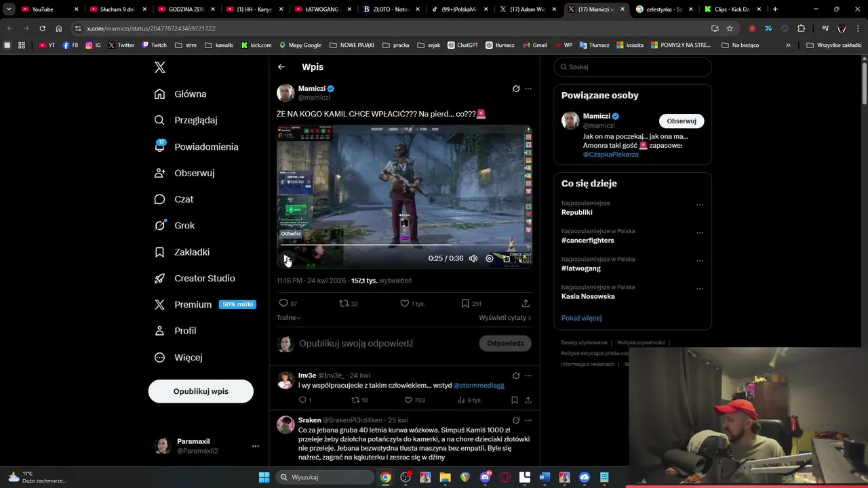This screenshot has height=488, width=868.
Task: Go to Przeglądaj explore page
Action: 186,120
